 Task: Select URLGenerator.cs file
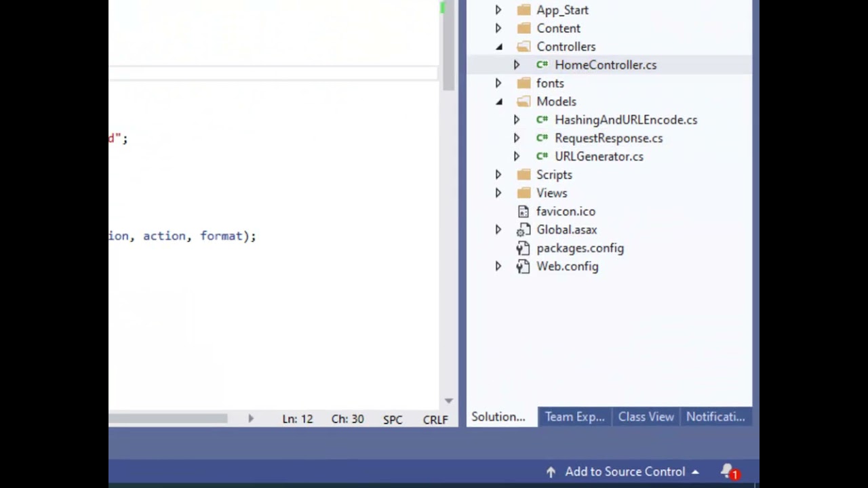(x=599, y=157)
